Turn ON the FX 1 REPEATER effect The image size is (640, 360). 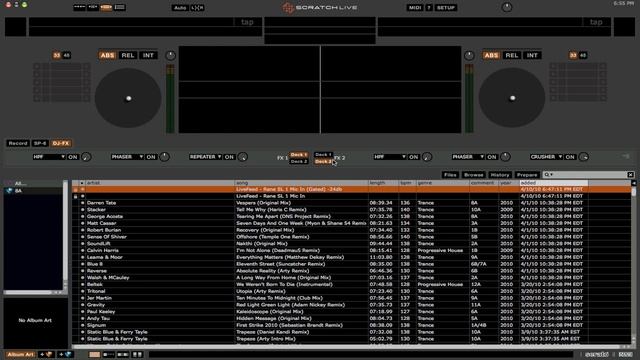point(229,157)
